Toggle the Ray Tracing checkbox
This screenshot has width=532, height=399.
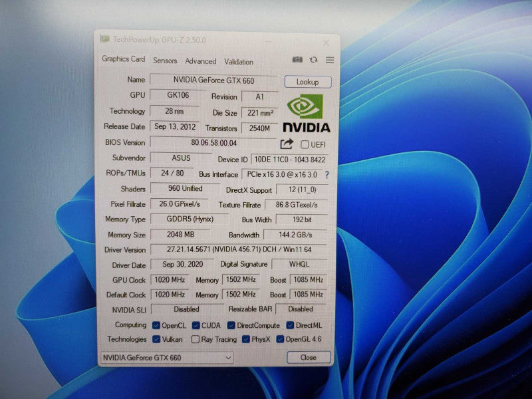195,339
